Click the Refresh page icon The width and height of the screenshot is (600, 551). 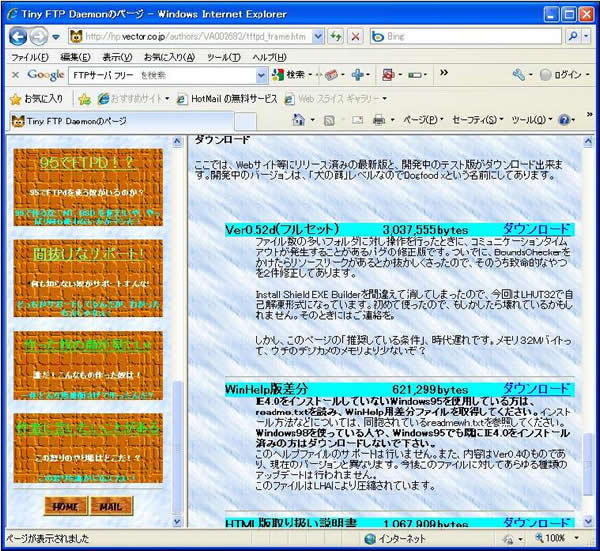pyautogui.click(x=335, y=36)
